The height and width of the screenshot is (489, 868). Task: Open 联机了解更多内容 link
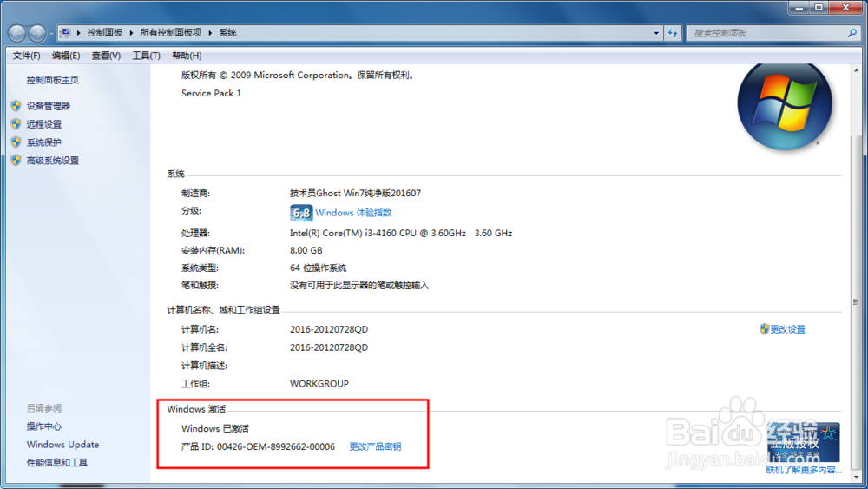[804, 470]
